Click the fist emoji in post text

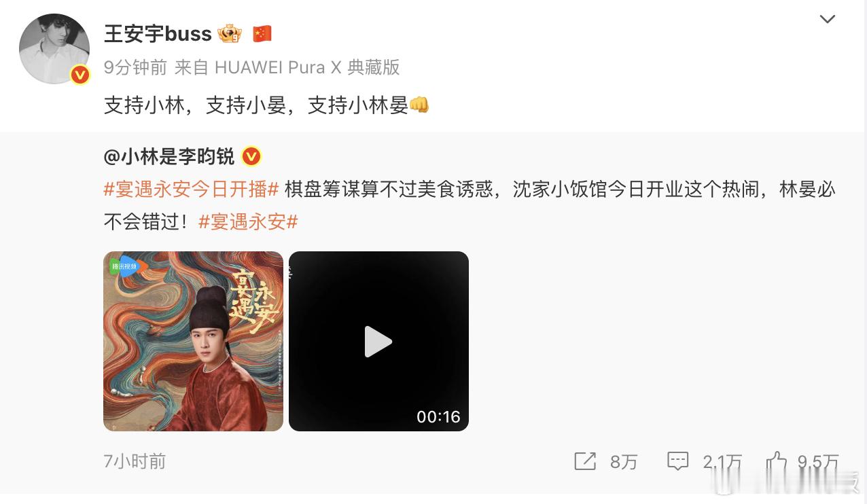[419, 105]
